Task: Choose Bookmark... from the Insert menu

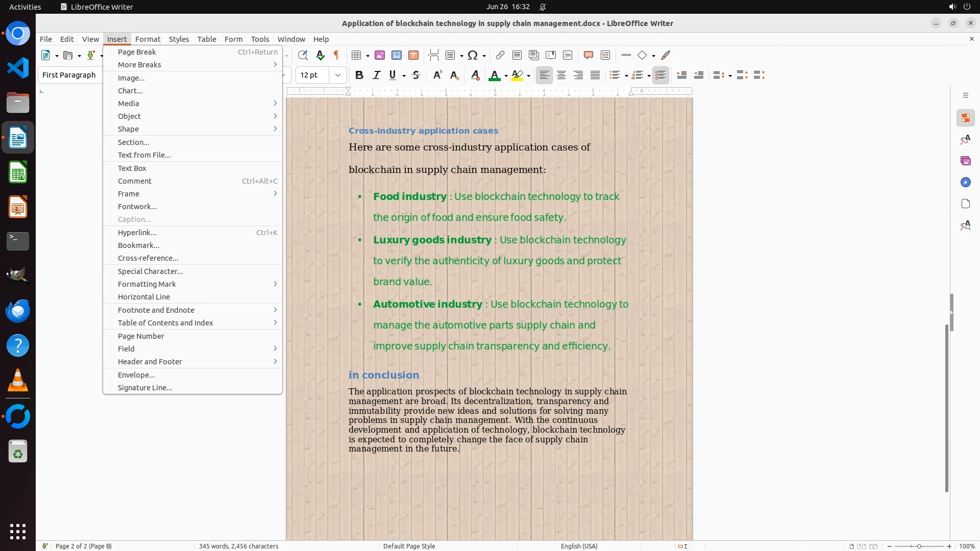Action: pyautogui.click(x=138, y=245)
